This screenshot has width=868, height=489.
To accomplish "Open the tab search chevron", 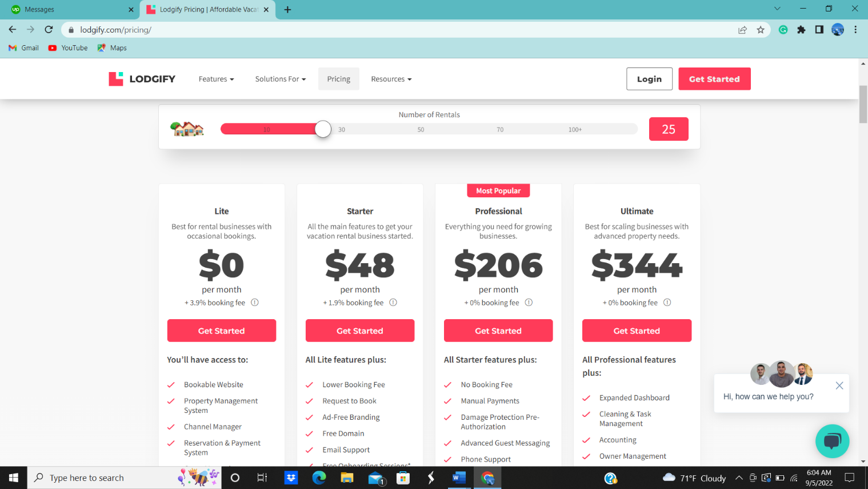I will [x=777, y=9].
